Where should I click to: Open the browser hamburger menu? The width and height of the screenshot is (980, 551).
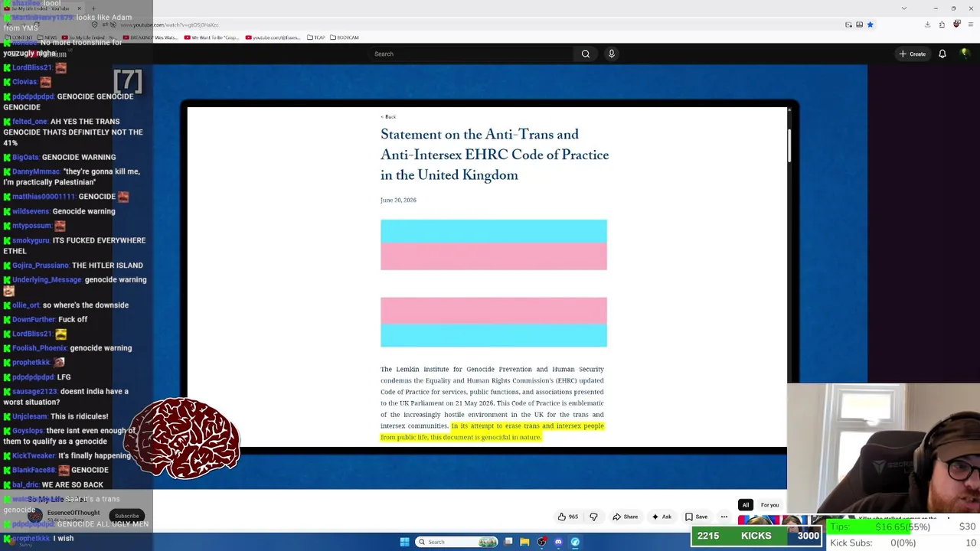point(970,24)
